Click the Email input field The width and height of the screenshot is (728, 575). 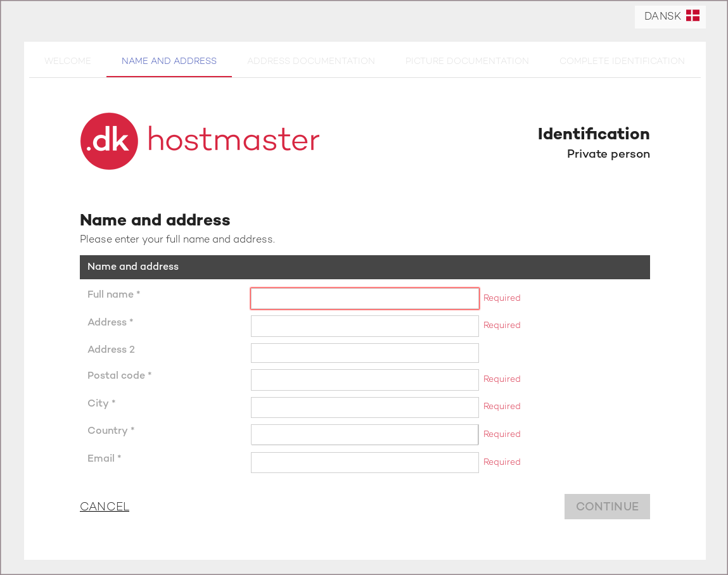[364, 462]
